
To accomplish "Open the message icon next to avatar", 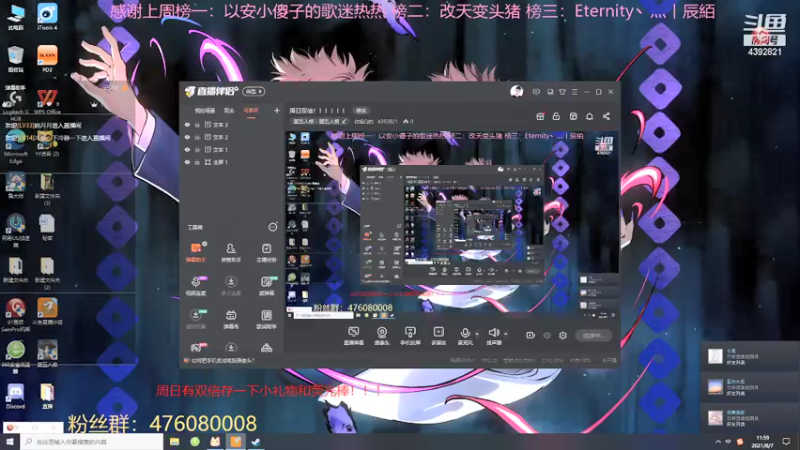I will (536, 92).
